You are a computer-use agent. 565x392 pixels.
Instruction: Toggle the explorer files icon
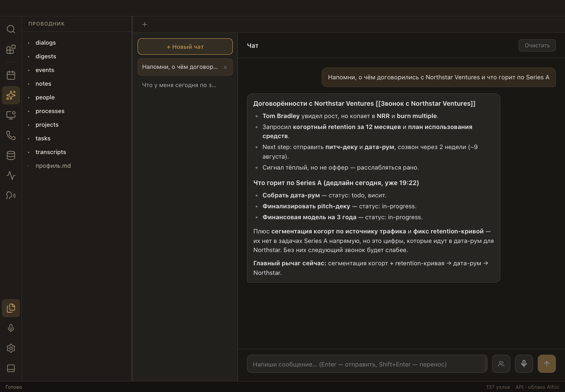pos(11,308)
